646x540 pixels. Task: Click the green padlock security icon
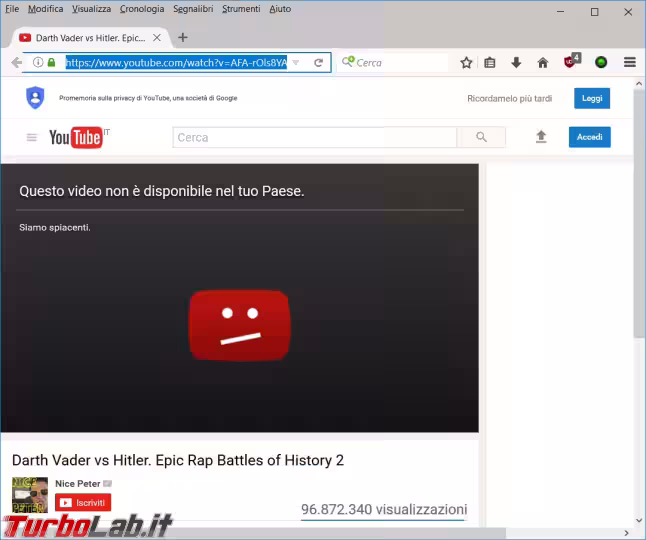tap(51, 62)
